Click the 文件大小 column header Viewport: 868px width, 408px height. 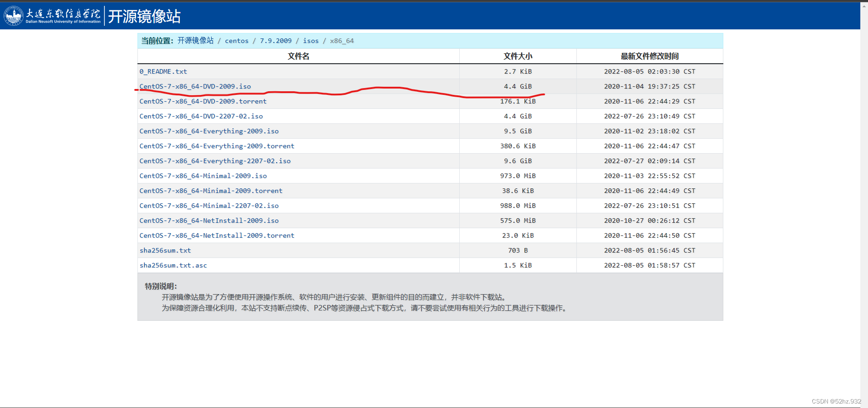pyautogui.click(x=518, y=56)
